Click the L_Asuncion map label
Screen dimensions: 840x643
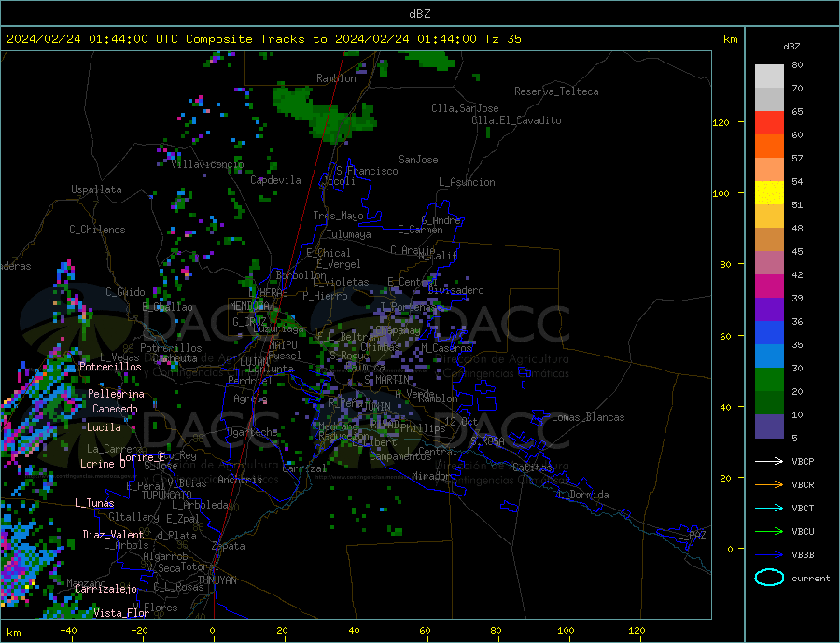pos(467,182)
